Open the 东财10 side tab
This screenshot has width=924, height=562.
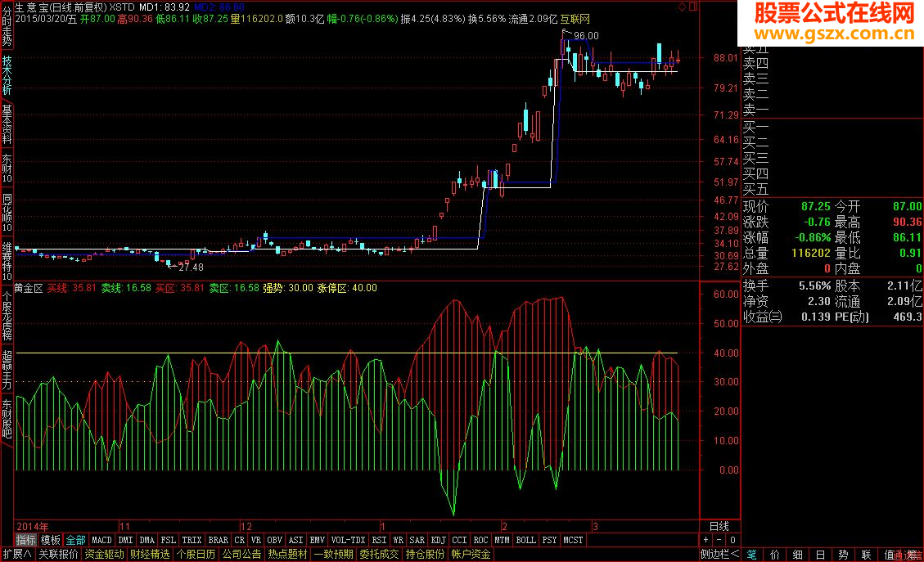click(x=7, y=169)
